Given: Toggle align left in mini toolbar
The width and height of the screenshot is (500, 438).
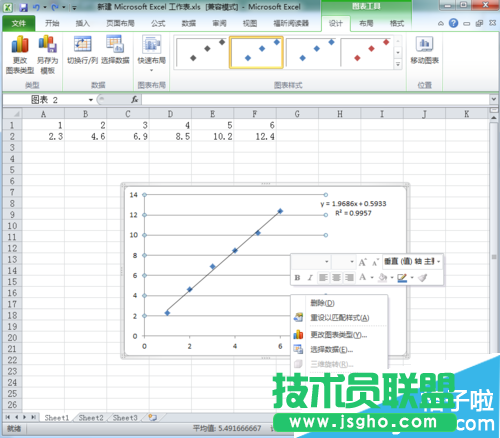Looking at the screenshot, I should (323, 277).
